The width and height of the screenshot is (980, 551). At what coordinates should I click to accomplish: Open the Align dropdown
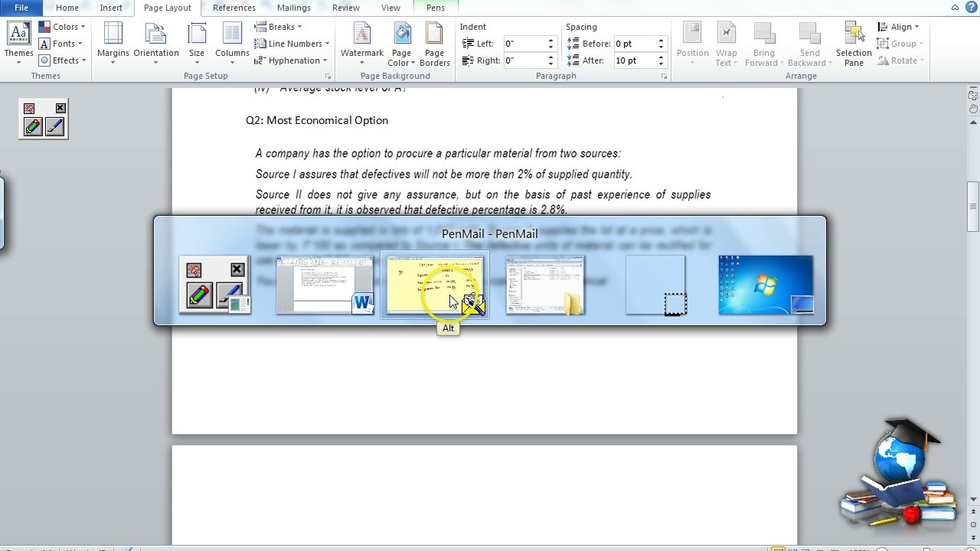click(900, 27)
